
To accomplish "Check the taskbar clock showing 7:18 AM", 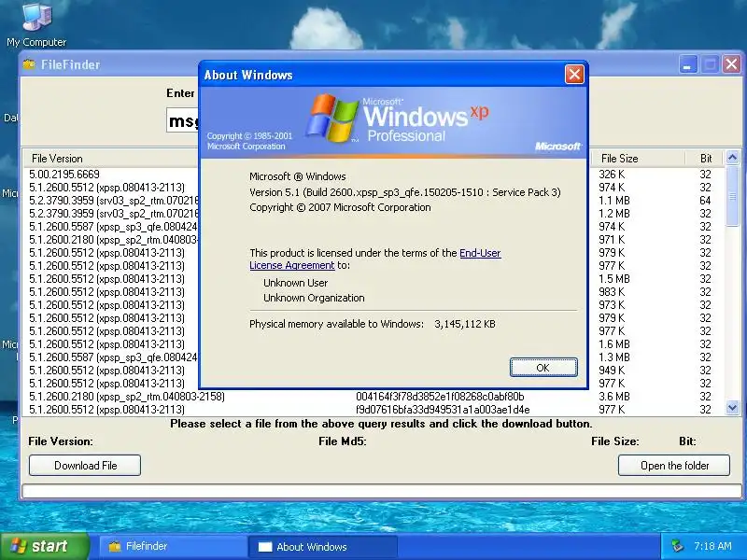I will click(712, 546).
